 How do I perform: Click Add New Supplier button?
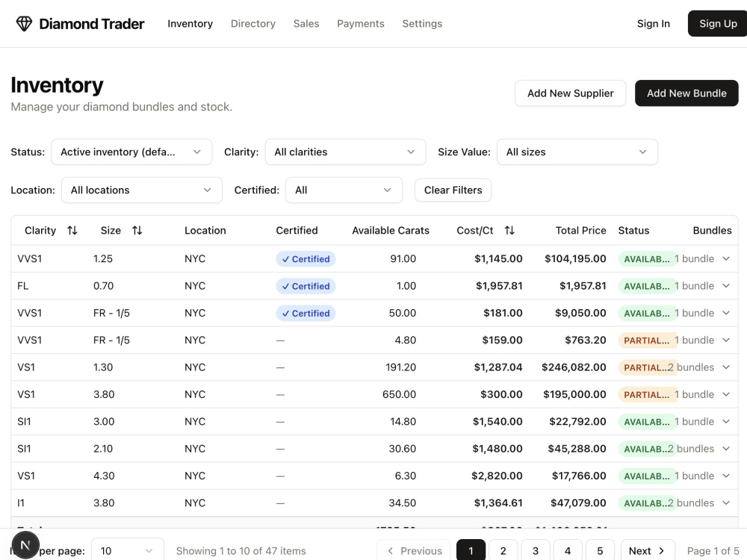(570, 93)
